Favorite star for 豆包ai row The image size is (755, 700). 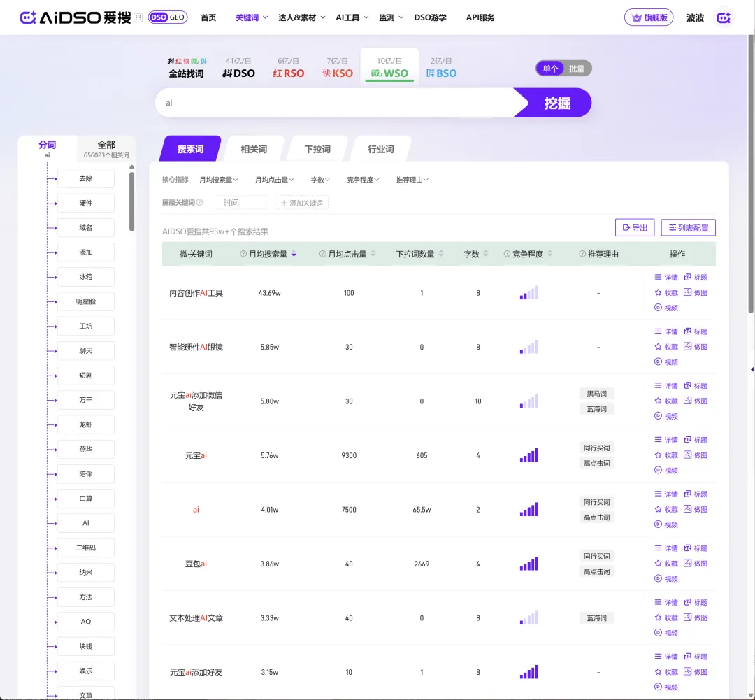point(658,564)
